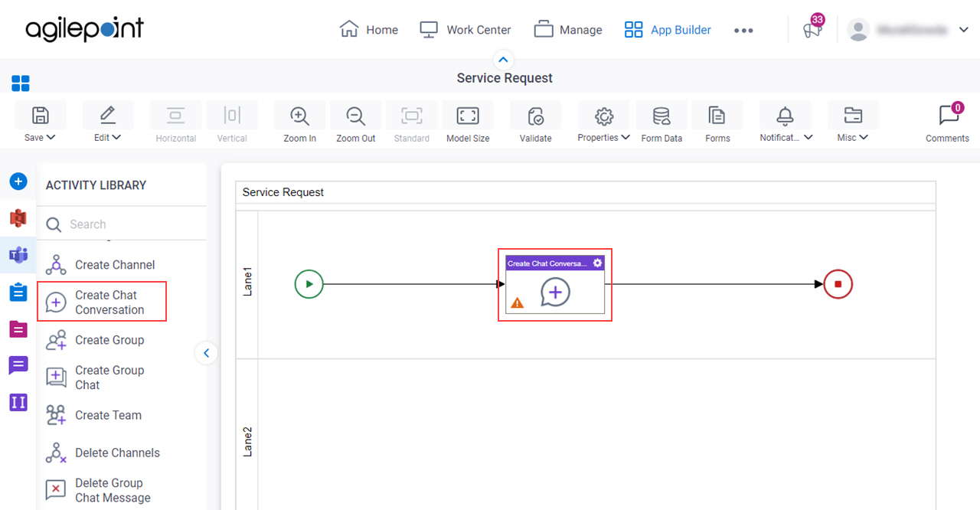Viewport: 980px width, 510px height.
Task: Select the blue clipboard sidebar icon
Action: pos(18,292)
